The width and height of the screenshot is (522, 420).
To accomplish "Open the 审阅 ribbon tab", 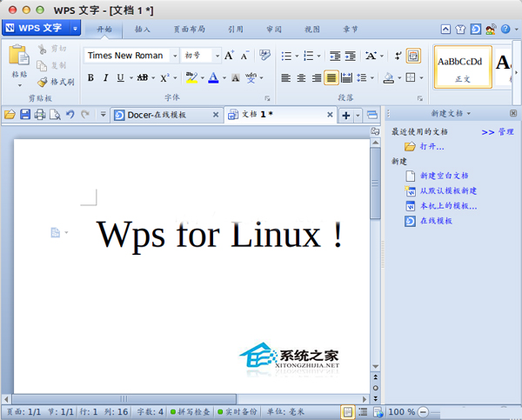I will pyautogui.click(x=274, y=30).
